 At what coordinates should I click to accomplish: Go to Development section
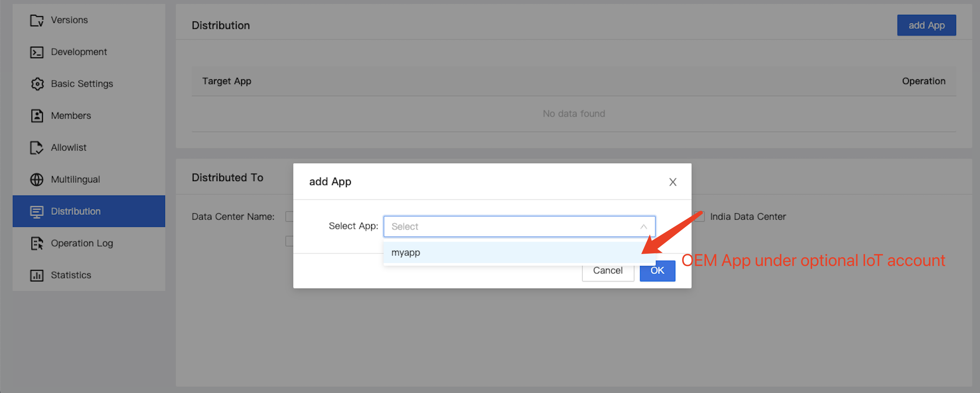(x=89, y=52)
